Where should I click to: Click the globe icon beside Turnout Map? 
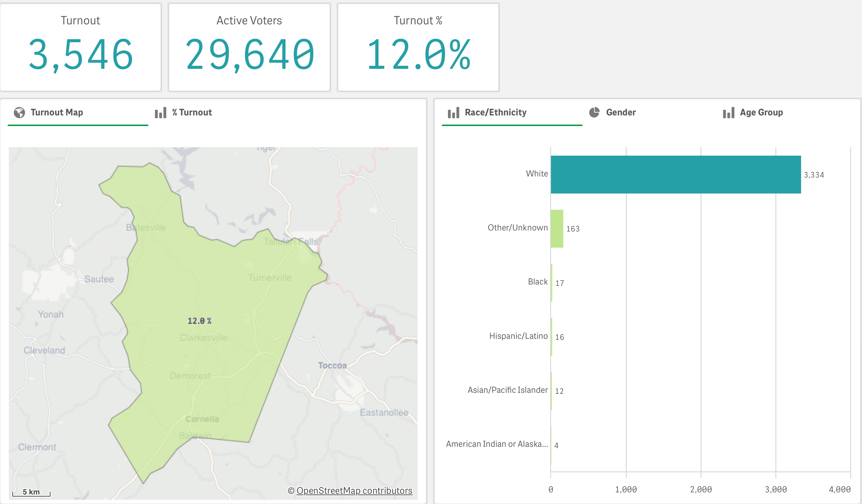coord(19,113)
